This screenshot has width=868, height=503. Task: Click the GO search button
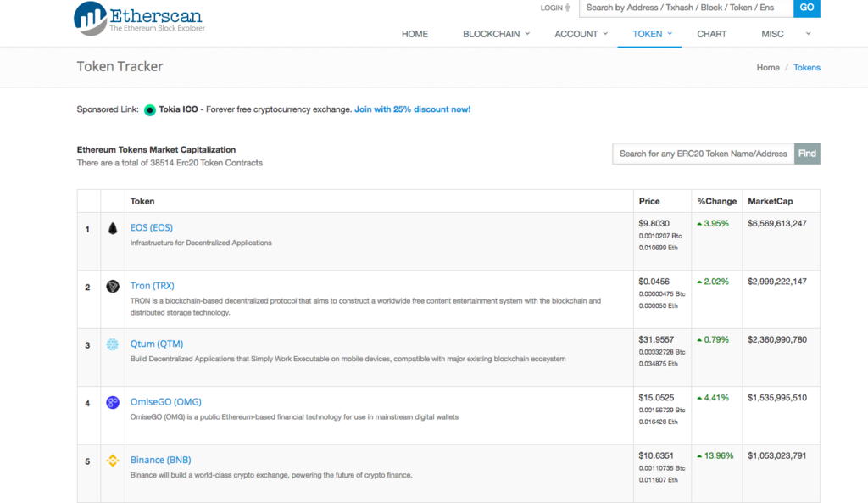click(807, 8)
